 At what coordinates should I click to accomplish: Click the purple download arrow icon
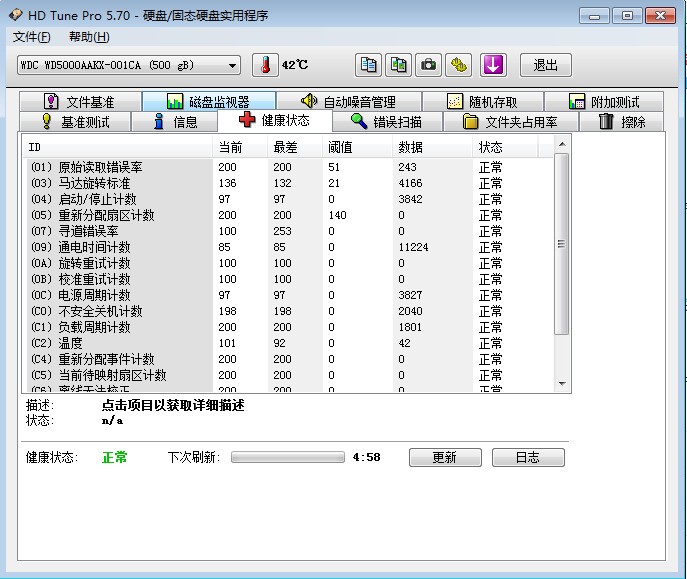493,65
